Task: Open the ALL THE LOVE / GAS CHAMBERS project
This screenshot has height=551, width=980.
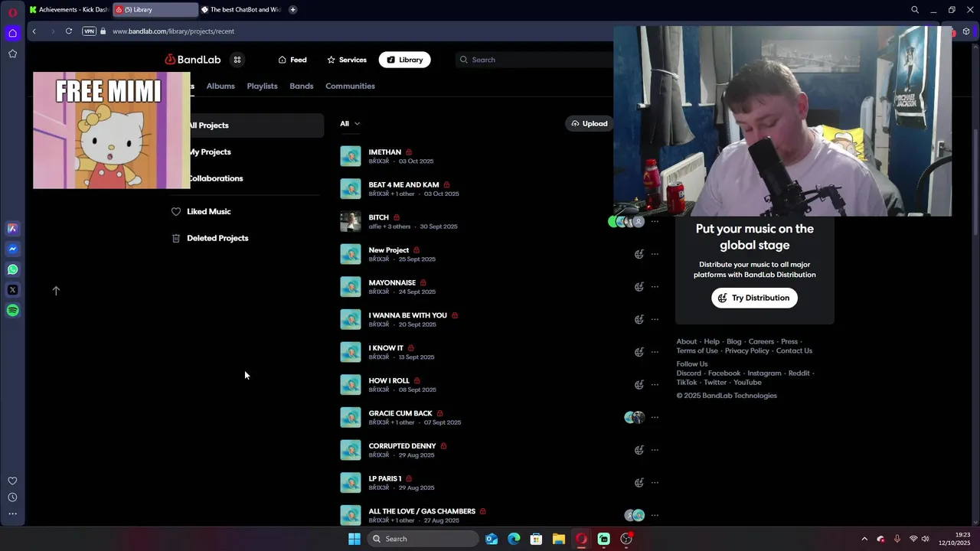Action: coord(422,511)
